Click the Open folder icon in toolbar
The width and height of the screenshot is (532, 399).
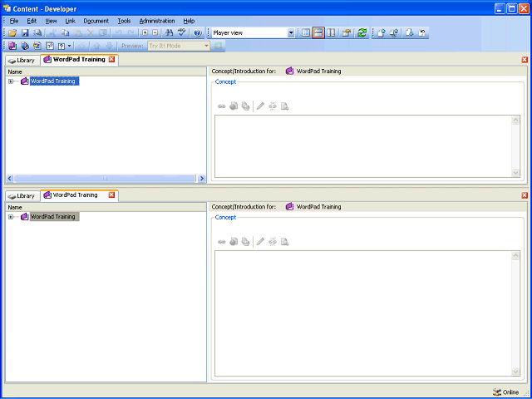(12, 33)
